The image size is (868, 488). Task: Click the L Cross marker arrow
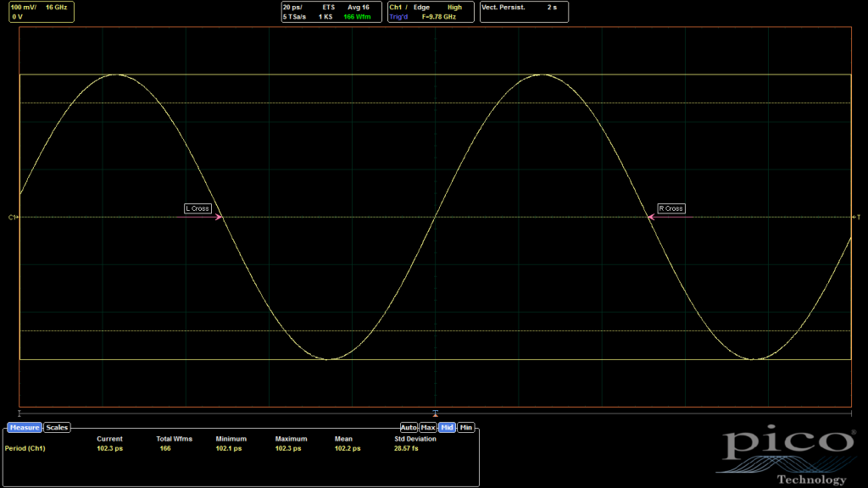[x=220, y=218]
